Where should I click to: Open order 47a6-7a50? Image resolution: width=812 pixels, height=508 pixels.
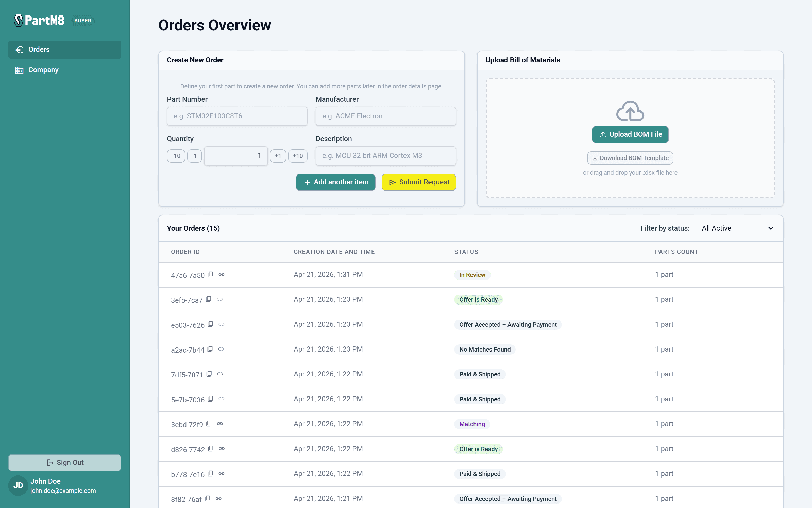point(188,275)
